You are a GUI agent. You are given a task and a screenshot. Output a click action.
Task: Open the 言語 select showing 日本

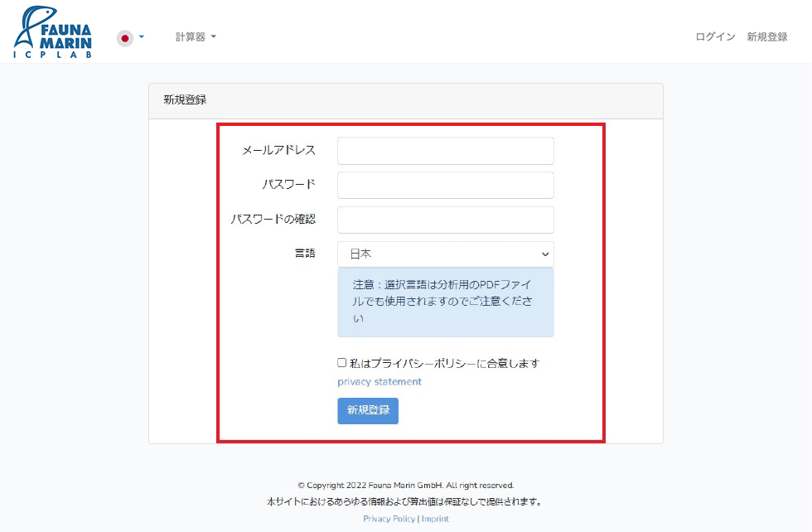(439, 254)
